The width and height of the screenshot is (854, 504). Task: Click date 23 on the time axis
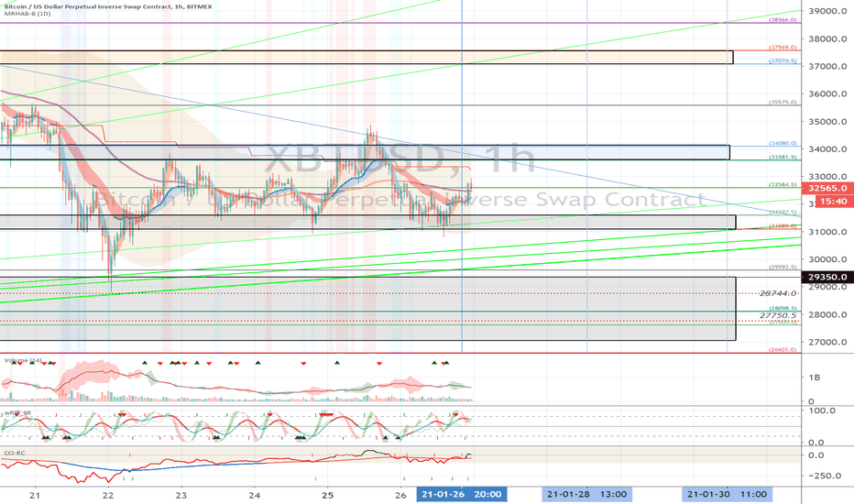coord(181,495)
